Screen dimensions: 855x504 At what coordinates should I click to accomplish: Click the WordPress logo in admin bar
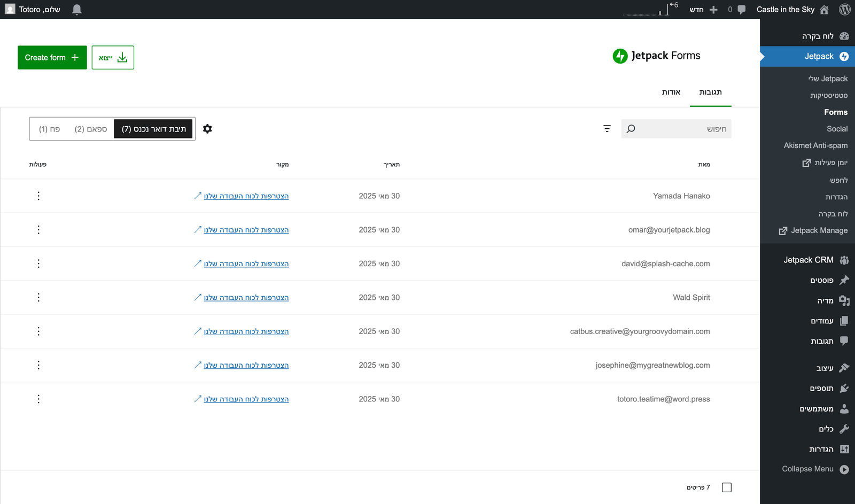click(844, 10)
